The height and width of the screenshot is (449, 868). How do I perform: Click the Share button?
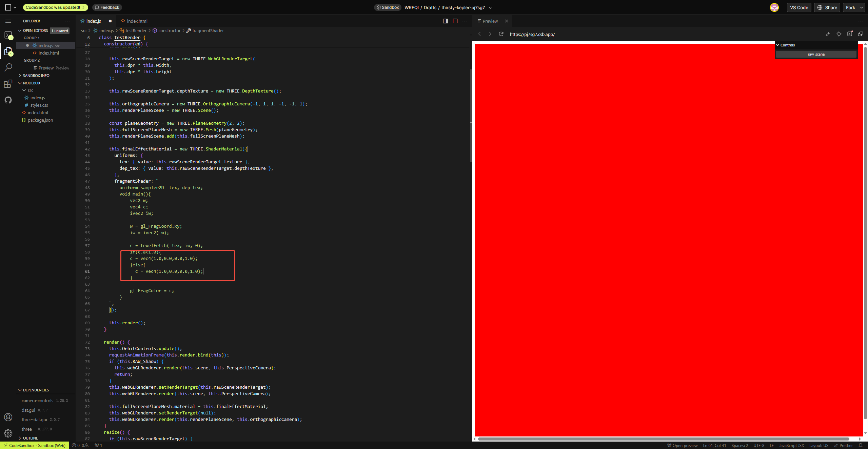click(x=827, y=7)
